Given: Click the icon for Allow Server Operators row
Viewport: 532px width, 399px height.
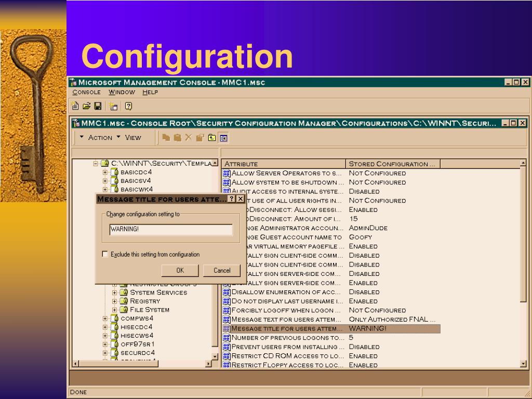Looking at the screenshot, I should (x=227, y=173).
